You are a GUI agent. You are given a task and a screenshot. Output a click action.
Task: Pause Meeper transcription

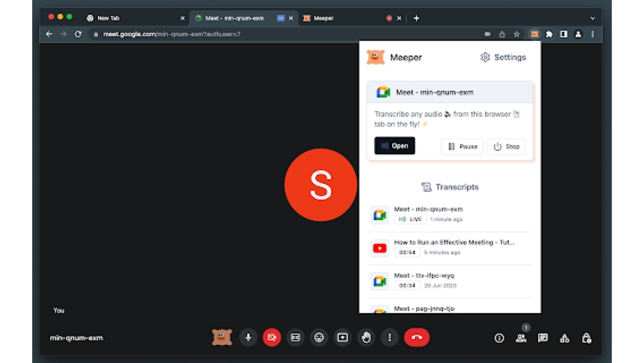462,146
